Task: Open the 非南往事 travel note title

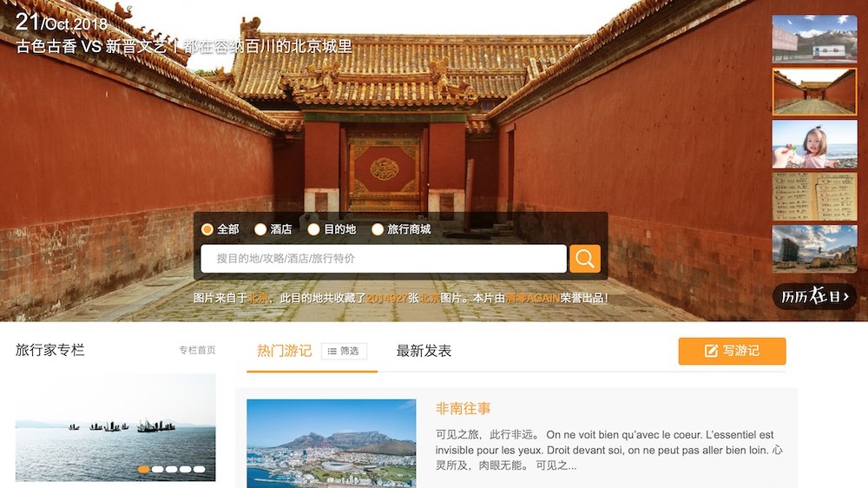Action: pos(464,408)
